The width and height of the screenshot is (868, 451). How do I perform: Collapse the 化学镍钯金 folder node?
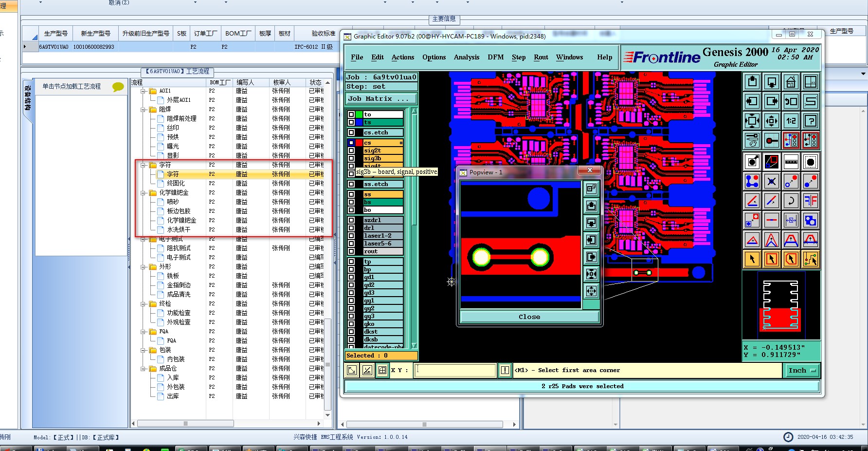(144, 193)
